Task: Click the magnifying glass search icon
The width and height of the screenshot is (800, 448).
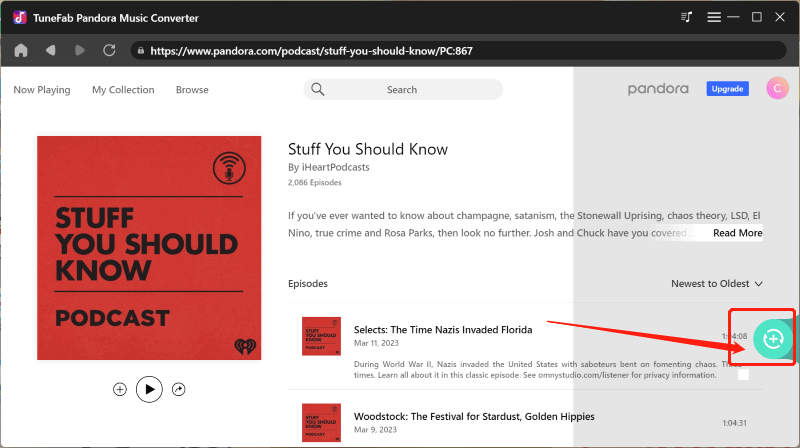Action: click(x=318, y=89)
